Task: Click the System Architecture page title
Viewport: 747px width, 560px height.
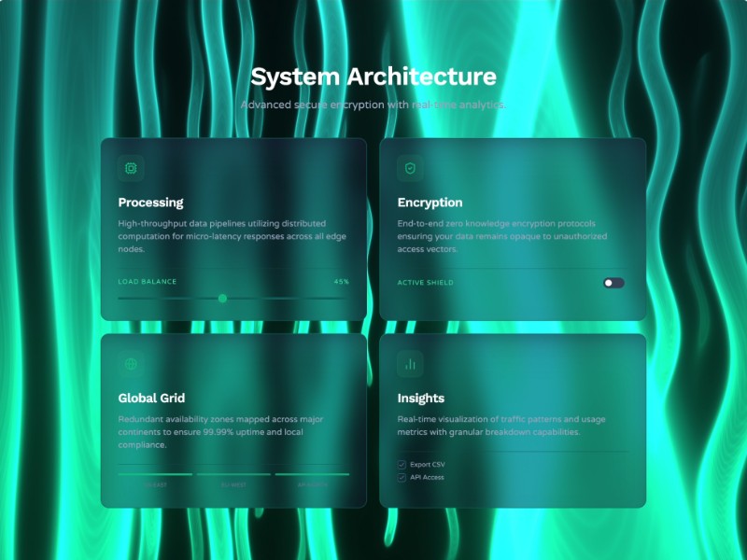Action: pyautogui.click(x=373, y=77)
